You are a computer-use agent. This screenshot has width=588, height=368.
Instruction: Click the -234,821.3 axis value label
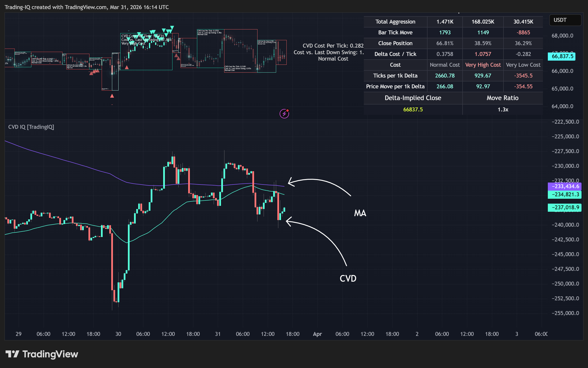pyautogui.click(x=564, y=194)
